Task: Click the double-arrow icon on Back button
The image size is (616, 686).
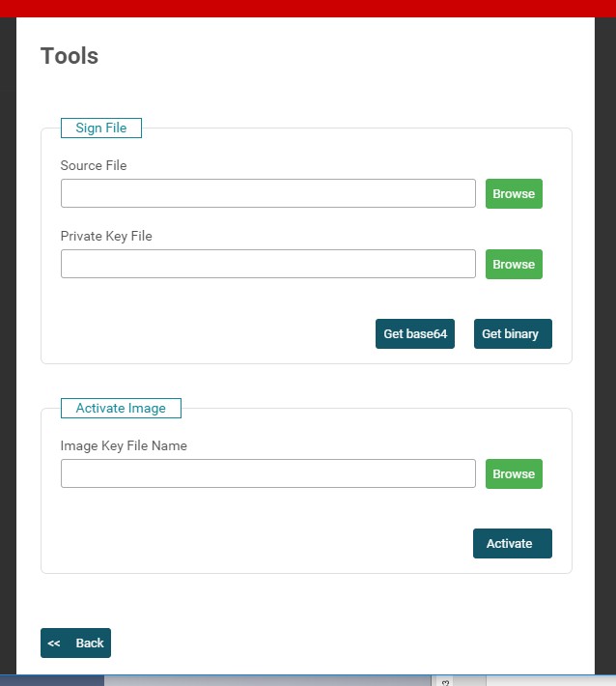Action: coord(54,643)
